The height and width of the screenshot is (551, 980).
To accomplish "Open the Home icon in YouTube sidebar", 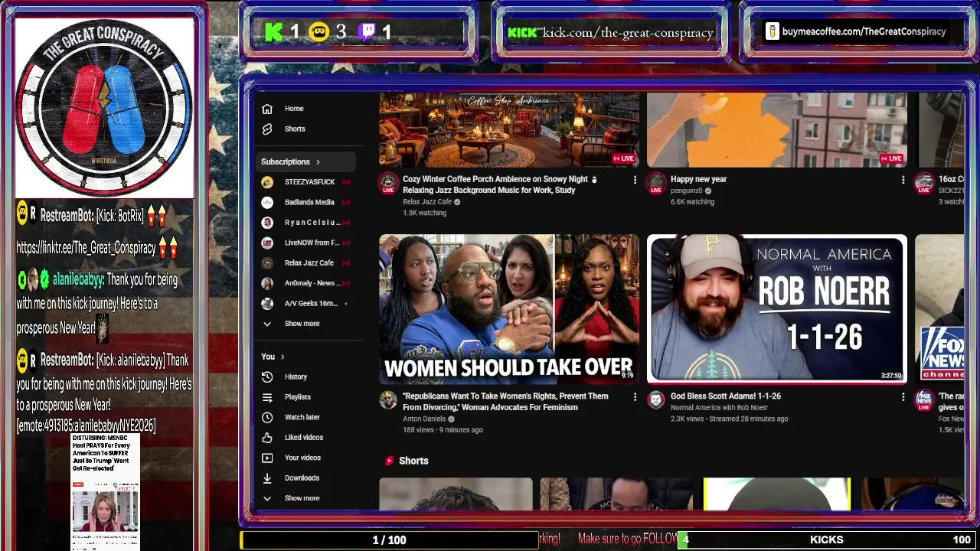I will (x=267, y=109).
